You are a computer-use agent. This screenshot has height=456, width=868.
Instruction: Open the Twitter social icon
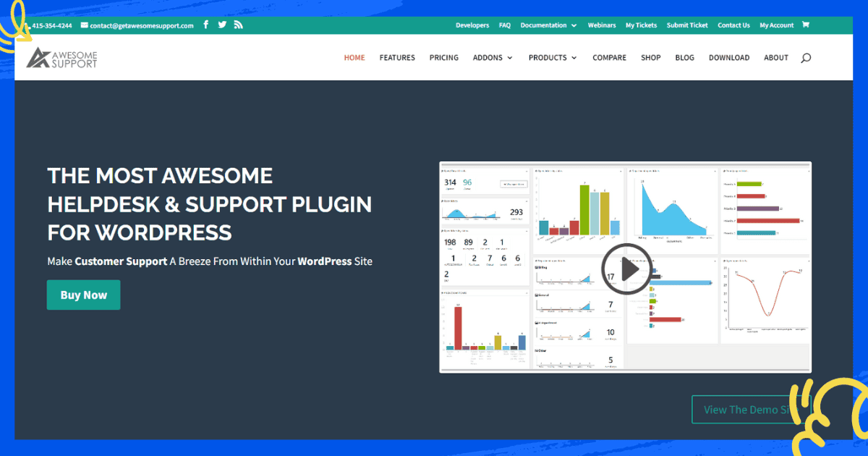click(222, 25)
